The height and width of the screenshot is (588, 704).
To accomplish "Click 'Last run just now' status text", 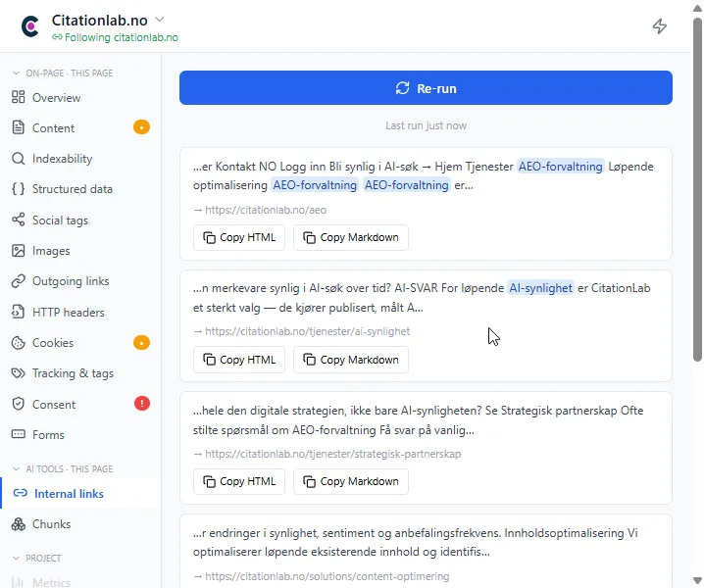I will (x=426, y=125).
